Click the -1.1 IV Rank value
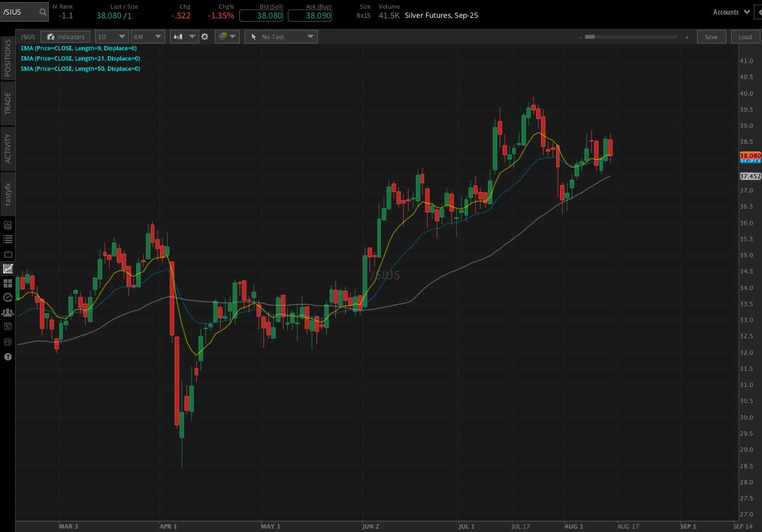This screenshot has width=762, height=532. (x=65, y=16)
